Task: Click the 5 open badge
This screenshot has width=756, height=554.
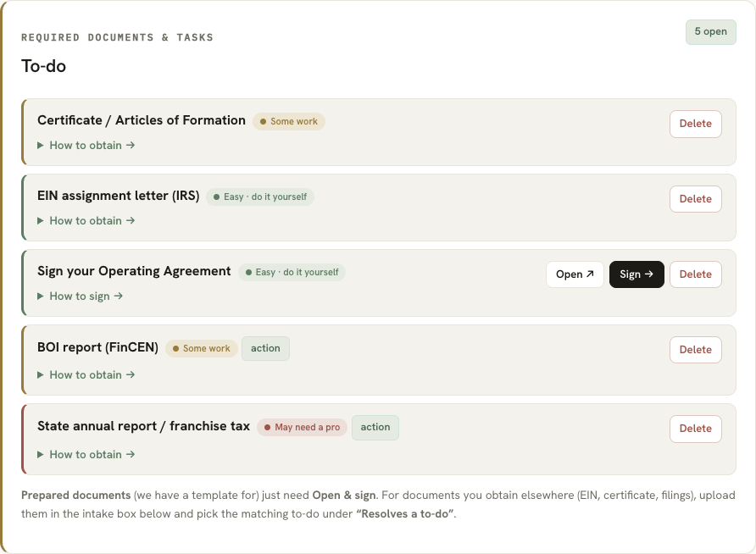Action: tap(711, 32)
